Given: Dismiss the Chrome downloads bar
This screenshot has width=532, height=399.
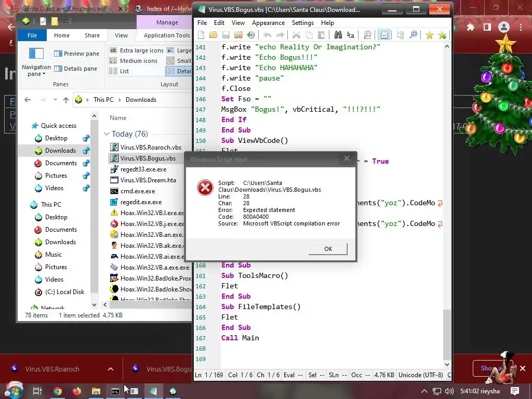Looking at the screenshot, I should 523,368.
